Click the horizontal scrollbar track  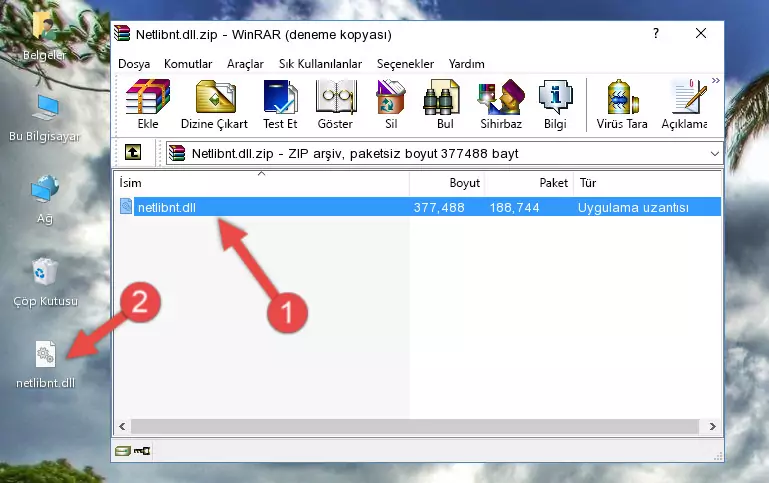click(415, 426)
